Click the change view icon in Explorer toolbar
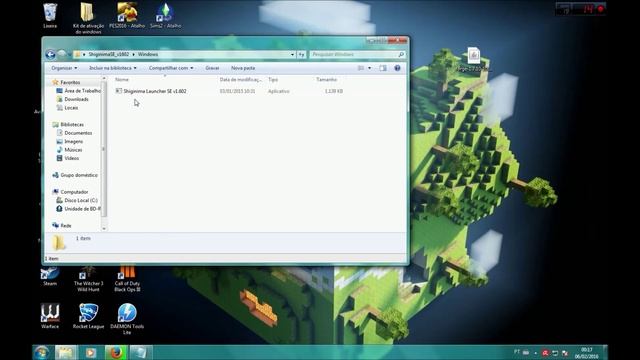This screenshot has height=360, width=640. [361, 68]
